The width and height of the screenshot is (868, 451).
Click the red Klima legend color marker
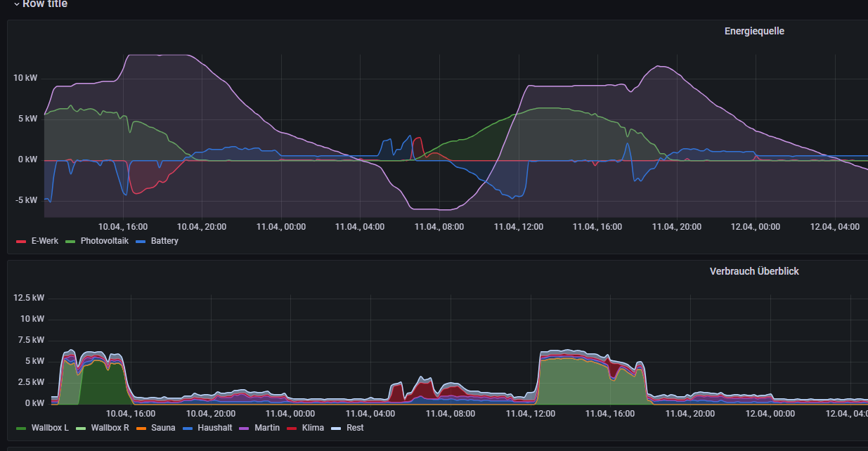tap(292, 429)
